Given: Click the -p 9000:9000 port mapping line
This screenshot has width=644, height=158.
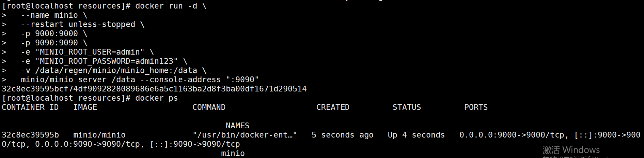Looking at the screenshot, I should (x=54, y=34).
